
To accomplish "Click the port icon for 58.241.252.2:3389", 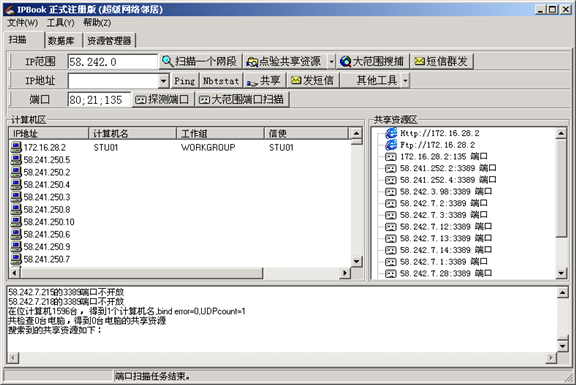I will click(390, 169).
